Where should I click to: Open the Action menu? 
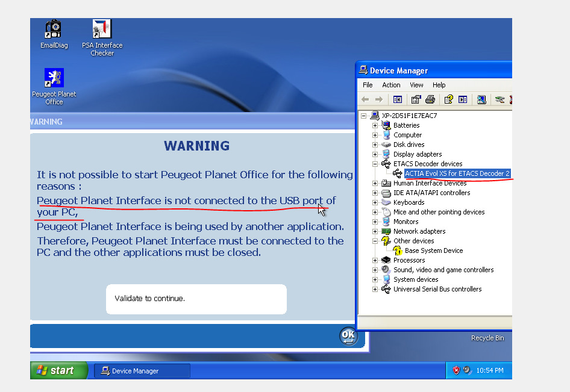(x=391, y=85)
